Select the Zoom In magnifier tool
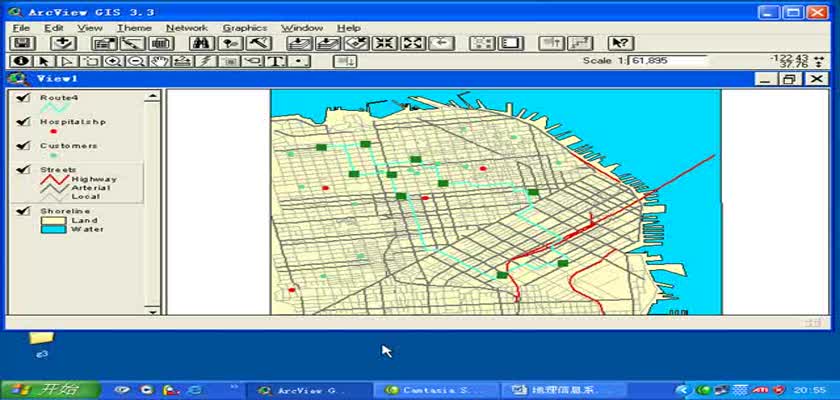 tap(111, 61)
